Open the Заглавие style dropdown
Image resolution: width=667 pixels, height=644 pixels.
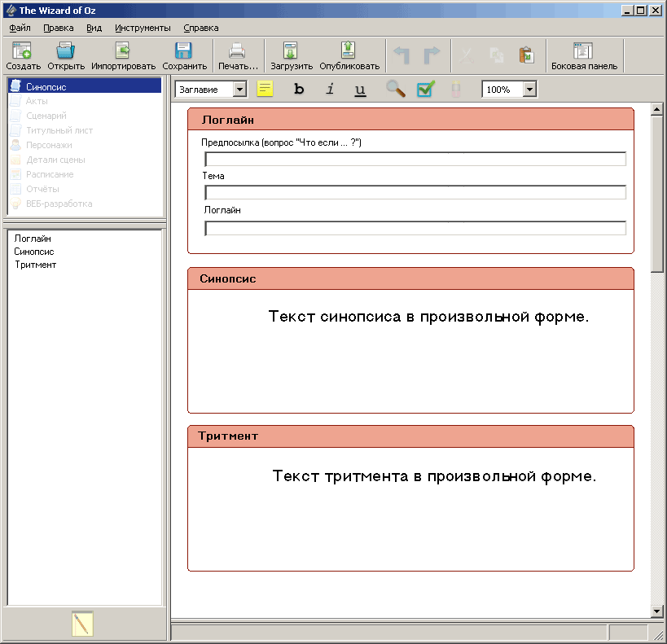coord(240,90)
